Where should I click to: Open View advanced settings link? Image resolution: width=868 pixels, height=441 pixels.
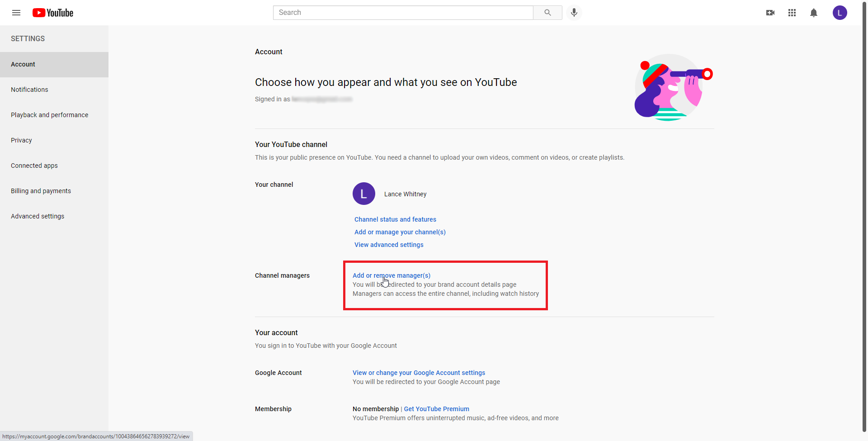pyautogui.click(x=389, y=245)
